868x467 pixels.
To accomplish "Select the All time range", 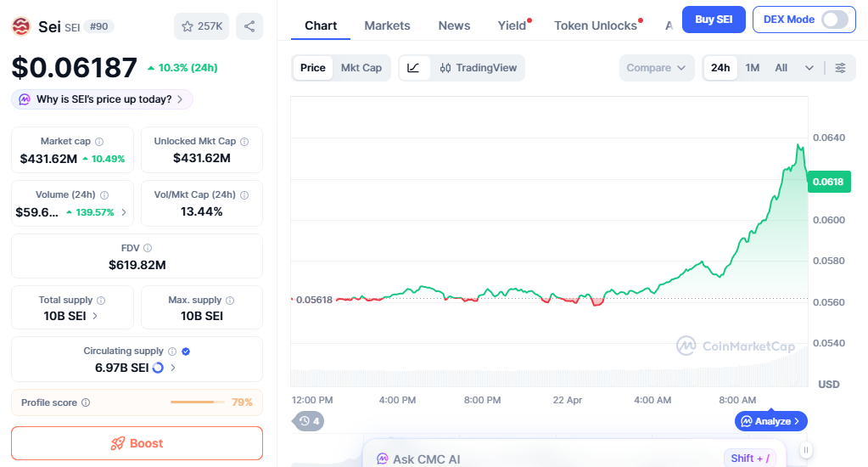I will [781, 68].
